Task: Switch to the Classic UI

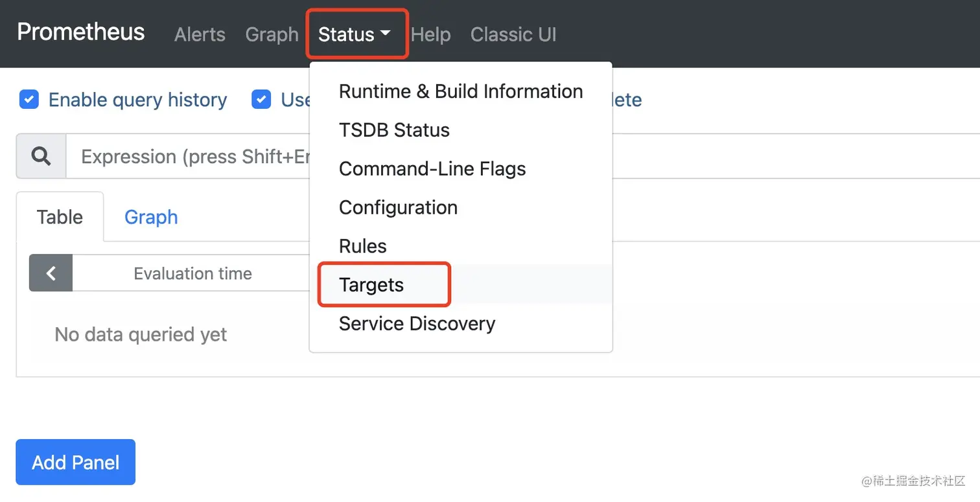Action: (513, 34)
